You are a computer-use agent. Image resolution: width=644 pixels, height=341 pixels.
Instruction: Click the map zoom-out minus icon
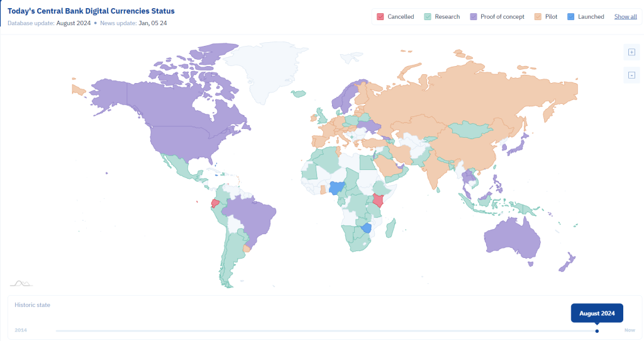coord(631,75)
